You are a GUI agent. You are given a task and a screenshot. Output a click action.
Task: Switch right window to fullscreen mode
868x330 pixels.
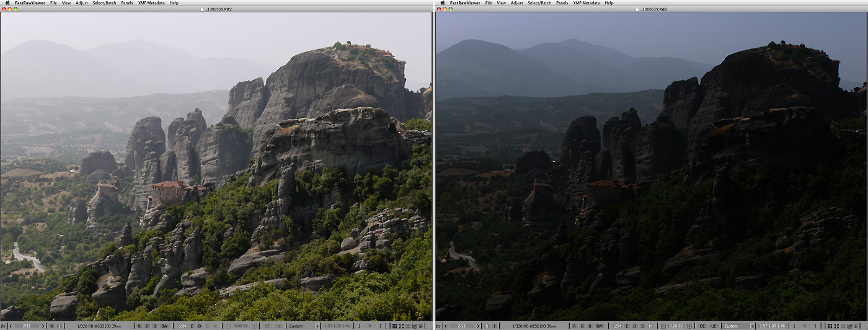[837, 326]
